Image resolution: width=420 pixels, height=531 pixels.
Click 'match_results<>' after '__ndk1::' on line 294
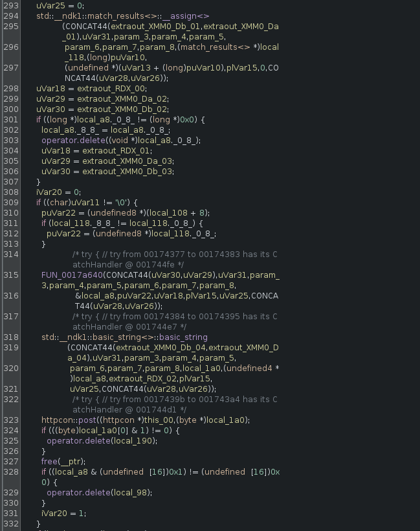pyautogui.click(x=125, y=16)
